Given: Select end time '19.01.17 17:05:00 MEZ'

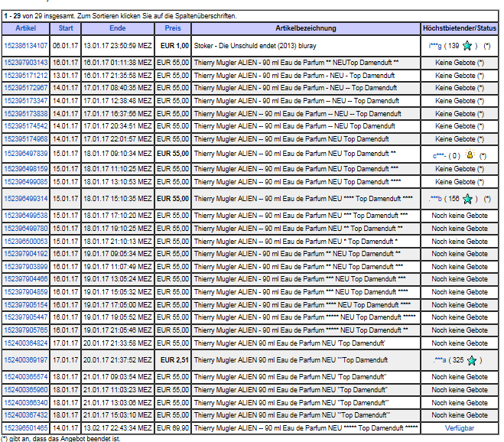Looking at the screenshot, I should (117, 305).
